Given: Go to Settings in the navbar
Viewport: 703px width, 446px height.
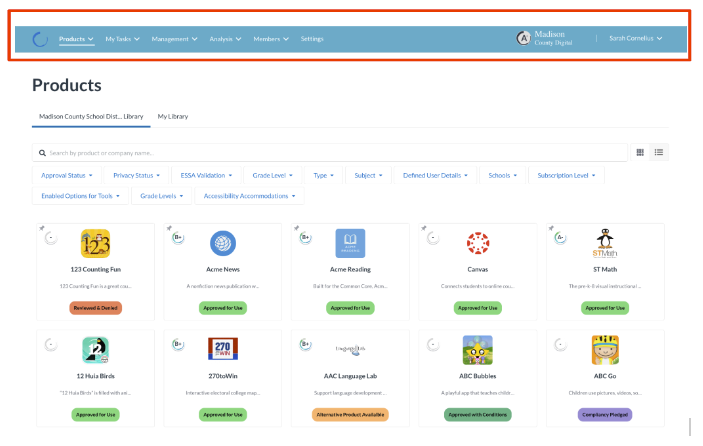Looking at the screenshot, I should click(312, 39).
